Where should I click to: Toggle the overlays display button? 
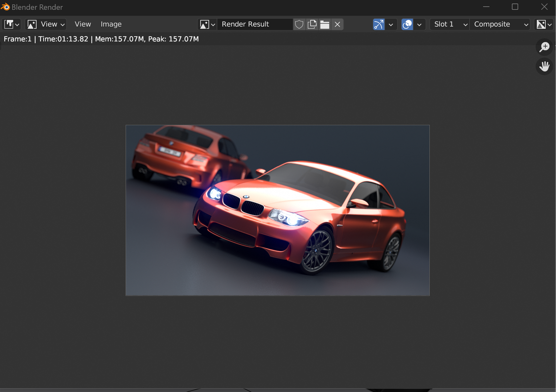point(407,24)
